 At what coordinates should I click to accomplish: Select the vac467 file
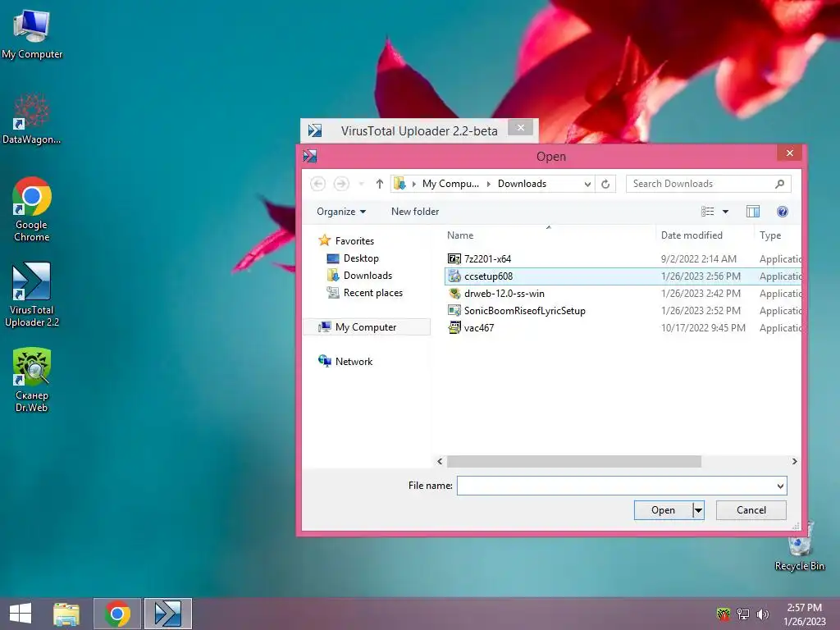[479, 328]
